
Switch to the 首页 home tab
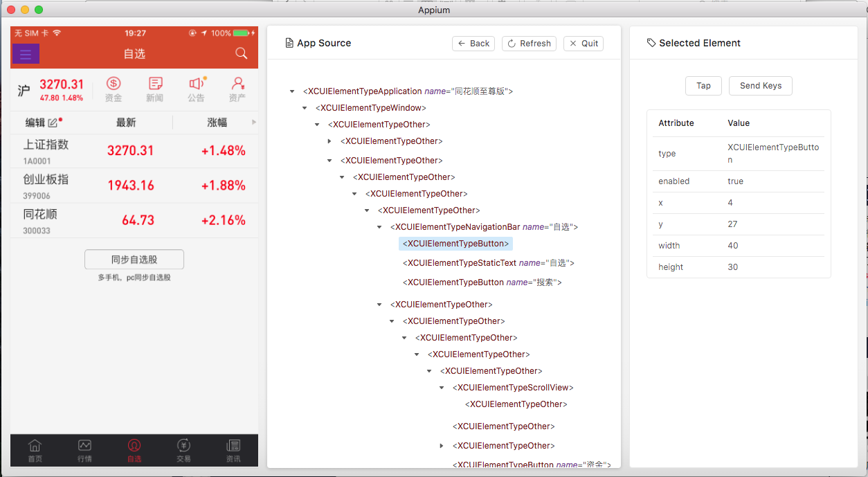35,451
